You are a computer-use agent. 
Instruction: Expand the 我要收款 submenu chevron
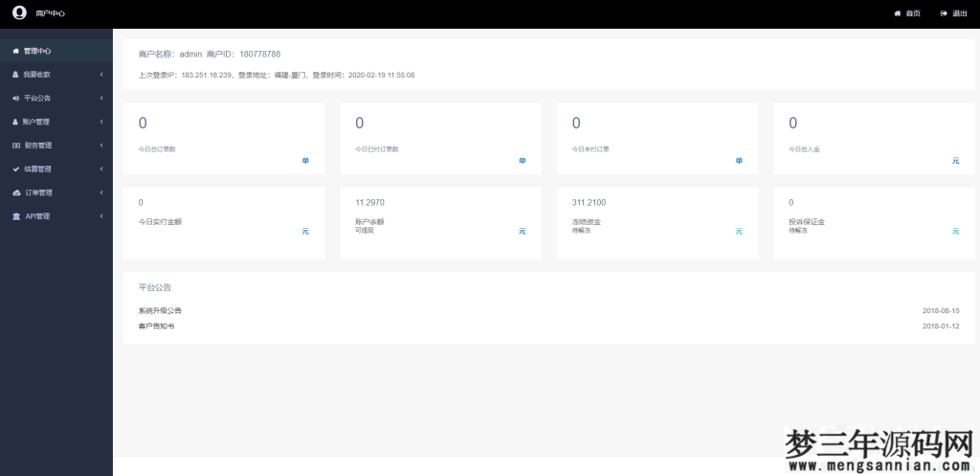pos(101,74)
